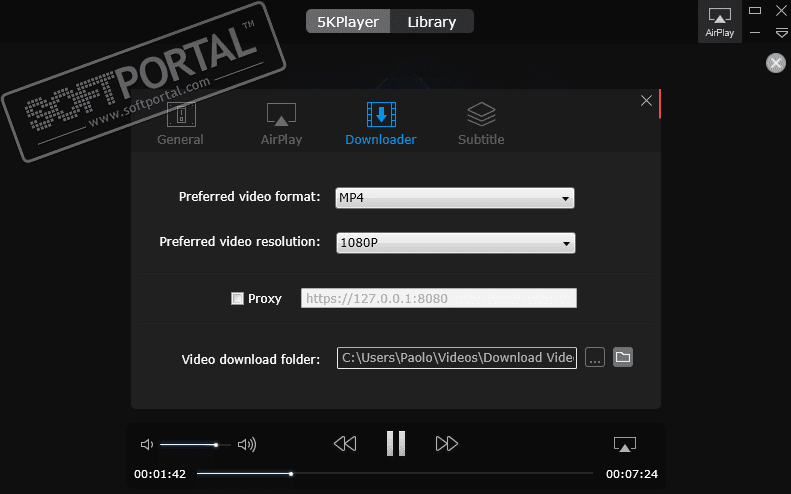Open the General settings tab
791x494 pixels.
point(180,124)
